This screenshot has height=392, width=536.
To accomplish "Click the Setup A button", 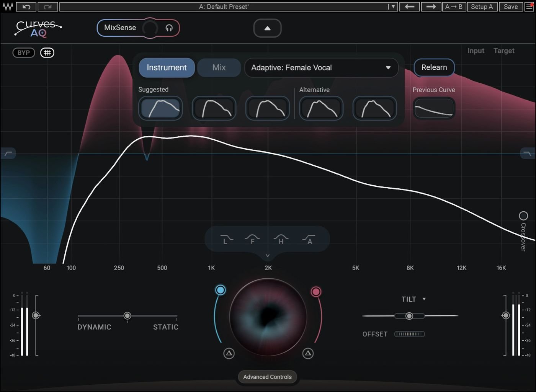I will point(482,7).
